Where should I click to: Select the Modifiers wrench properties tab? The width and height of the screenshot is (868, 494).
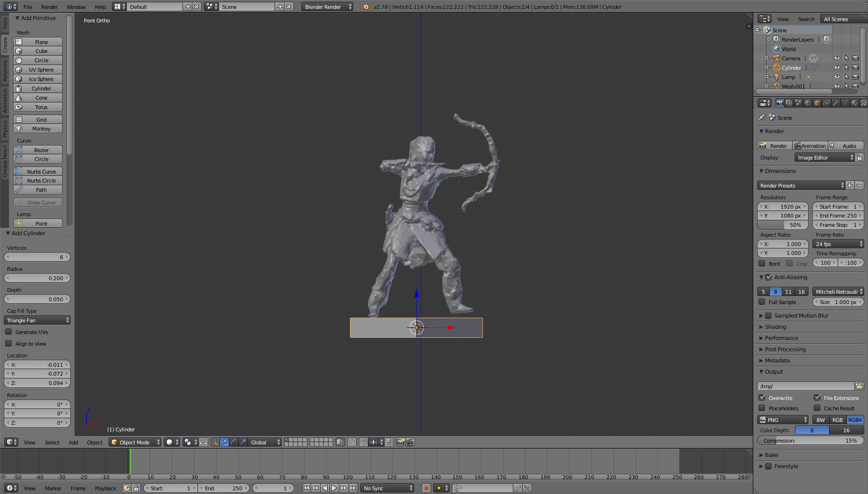point(836,103)
